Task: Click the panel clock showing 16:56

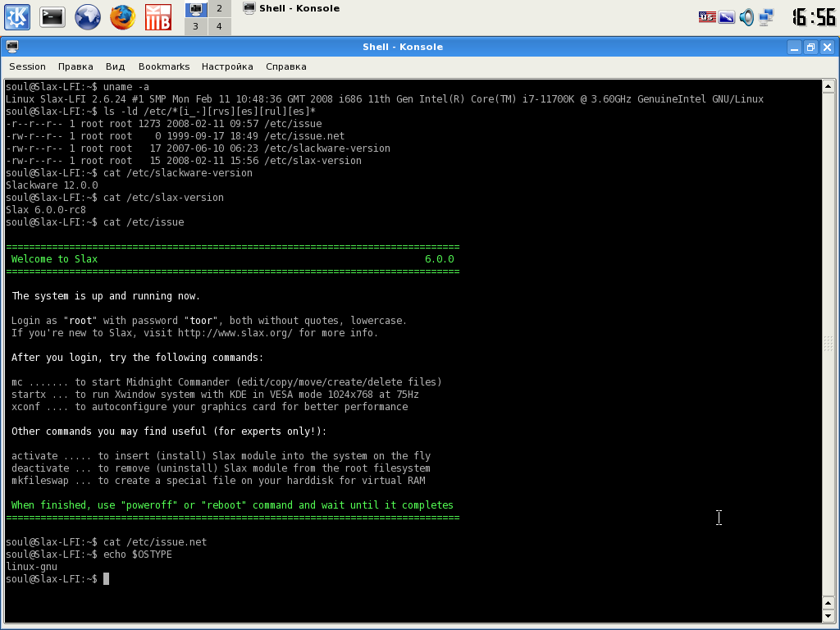Action: tap(814, 17)
